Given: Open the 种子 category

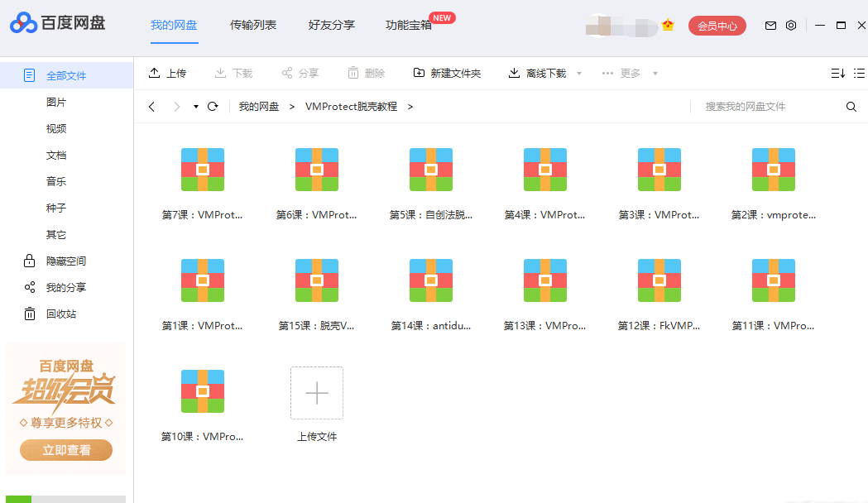Looking at the screenshot, I should click(x=56, y=208).
